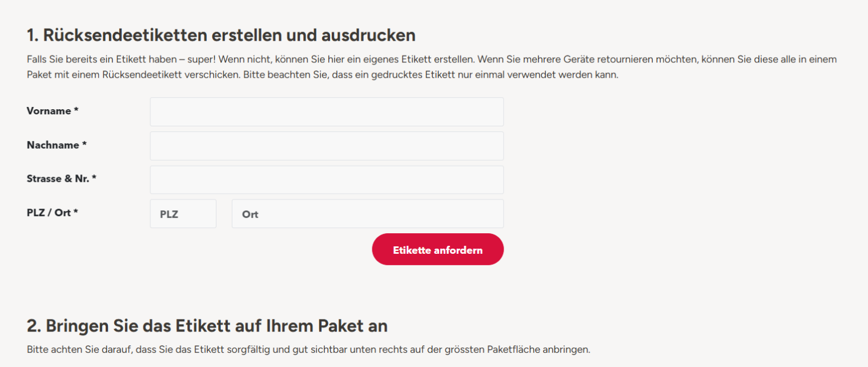Focus the Ort text field
Image resolution: width=868 pixels, height=367 pixels.
(x=367, y=214)
